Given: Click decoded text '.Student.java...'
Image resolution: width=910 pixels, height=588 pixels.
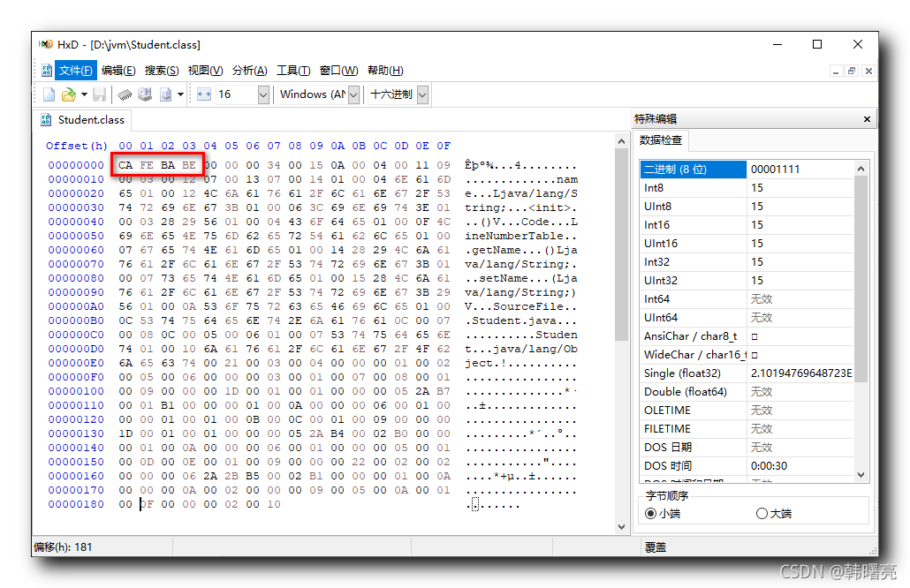Looking at the screenshot, I should click(520, 320).
